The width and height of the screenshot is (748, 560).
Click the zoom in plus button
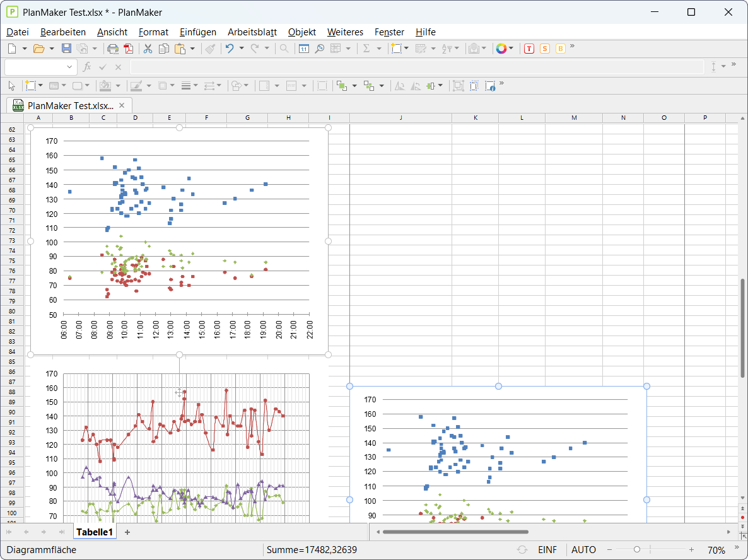691,550
